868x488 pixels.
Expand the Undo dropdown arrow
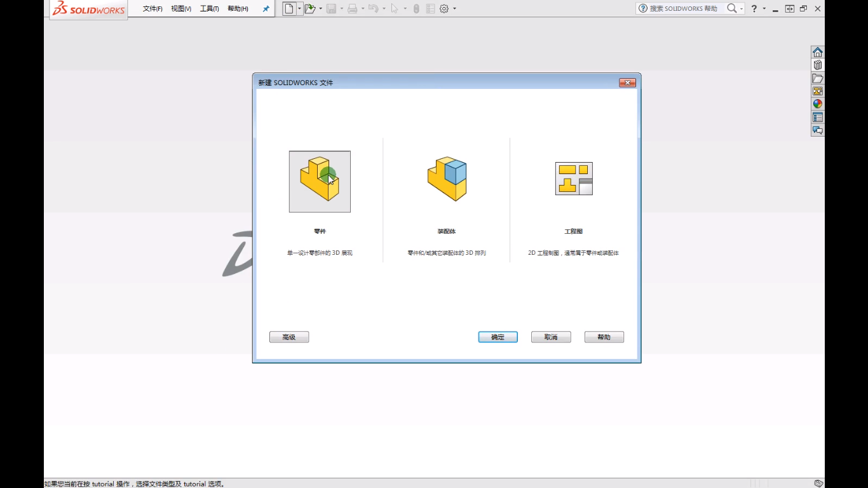[x=384, y=9]
